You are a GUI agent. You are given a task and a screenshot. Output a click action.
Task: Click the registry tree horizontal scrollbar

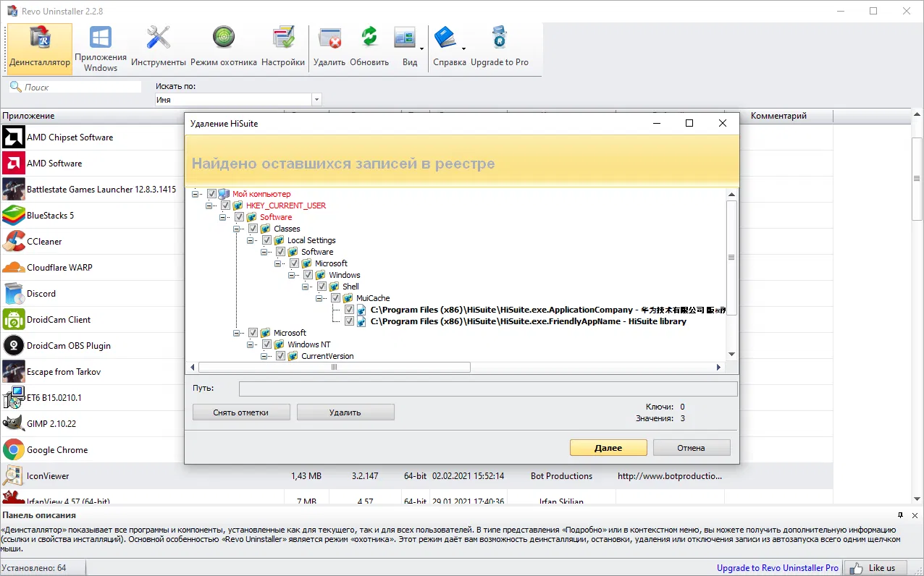pyautogui.click(x=334, y=368)
